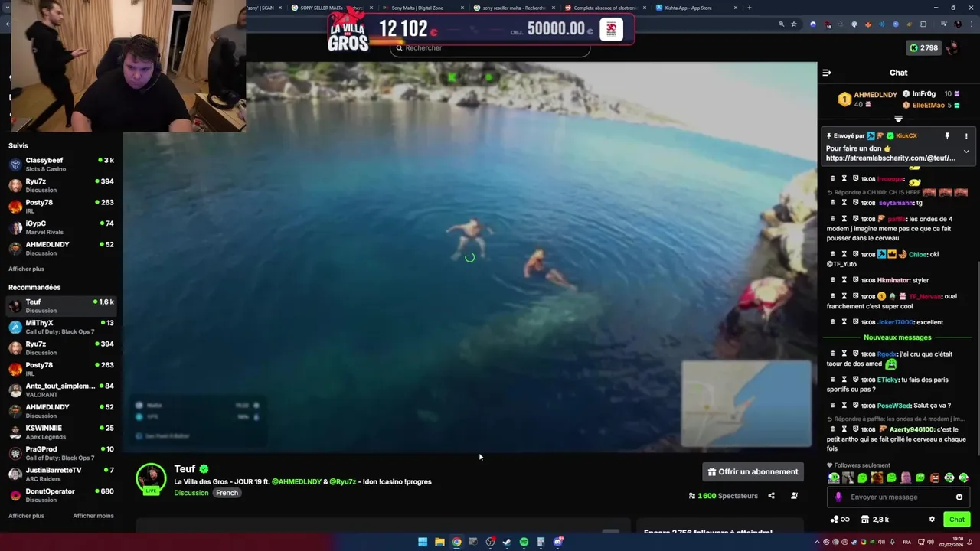980x551 pixels.
Task: Click Offrir un abonnement button
Action: (753, 471)
